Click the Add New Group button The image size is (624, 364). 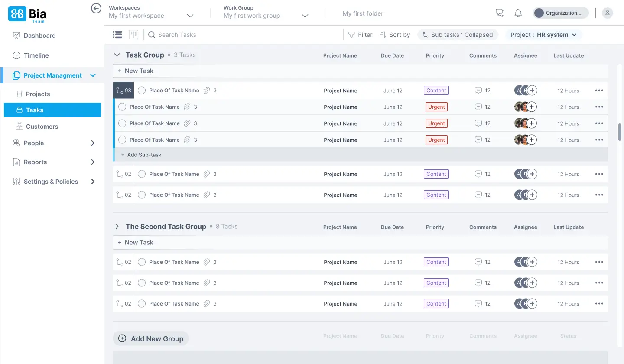click(x=151, y=339)
